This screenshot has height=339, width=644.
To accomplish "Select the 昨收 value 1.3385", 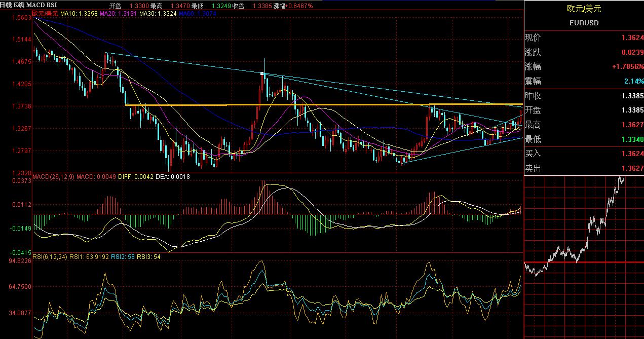I will (x=632, y=96).
